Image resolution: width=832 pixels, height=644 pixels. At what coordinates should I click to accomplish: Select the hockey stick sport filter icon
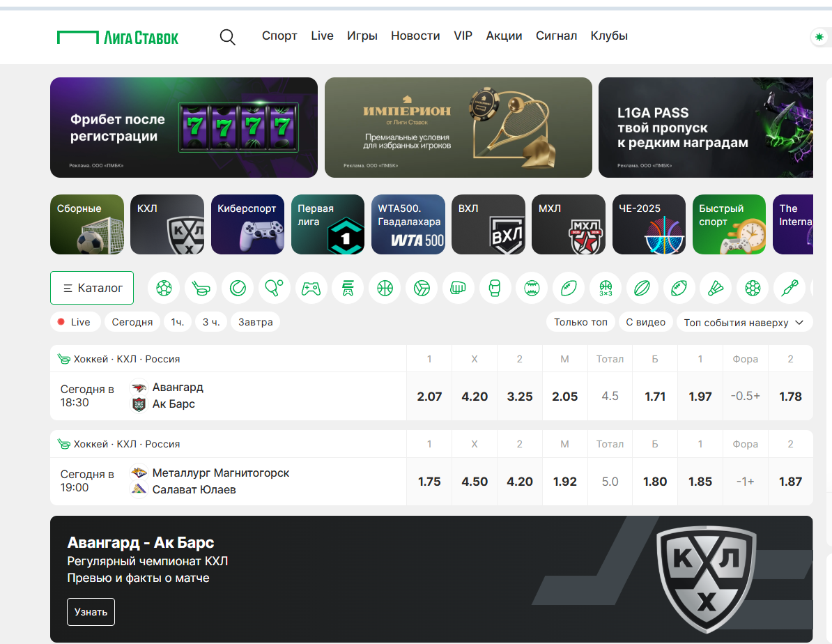(x=201, y=288)
